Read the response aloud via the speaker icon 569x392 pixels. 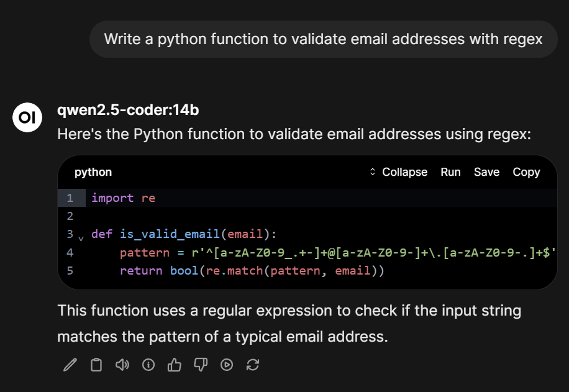click(x=122, y=365)
